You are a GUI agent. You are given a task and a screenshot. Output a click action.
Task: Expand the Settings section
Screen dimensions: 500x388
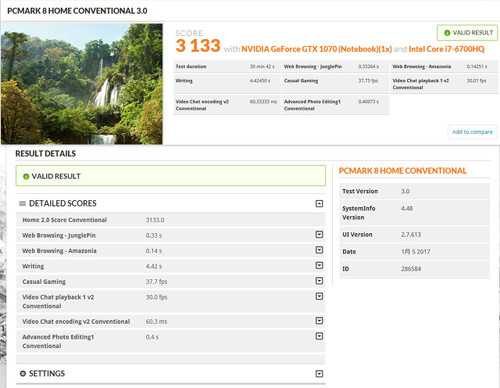click(x=319, y=374)
